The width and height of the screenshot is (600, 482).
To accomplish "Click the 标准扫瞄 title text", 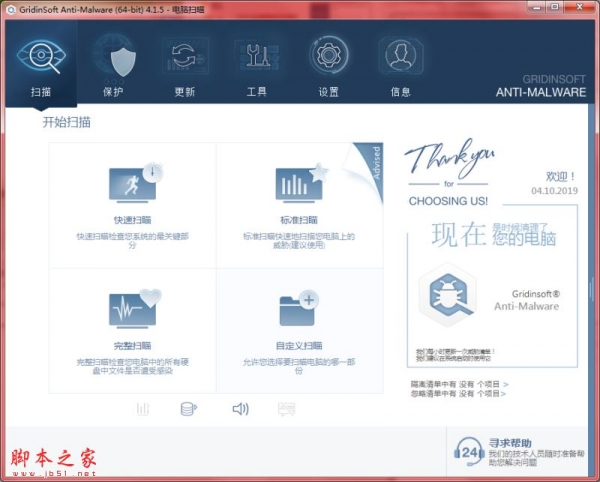I will [299, 220].
